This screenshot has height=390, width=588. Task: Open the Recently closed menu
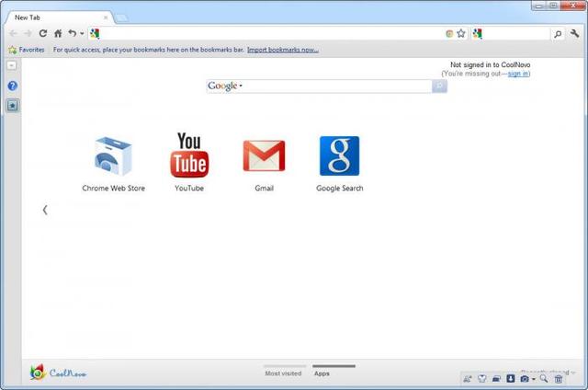click(548, 372)
